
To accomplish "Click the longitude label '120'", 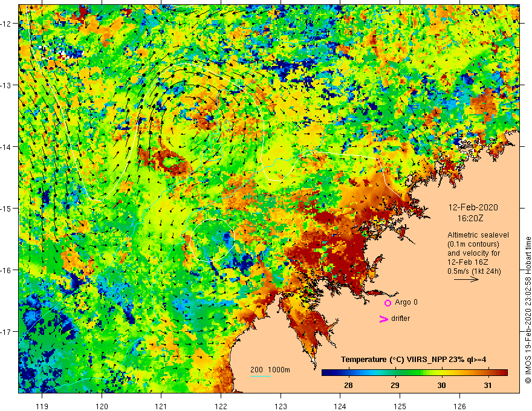I will [102, 406].
